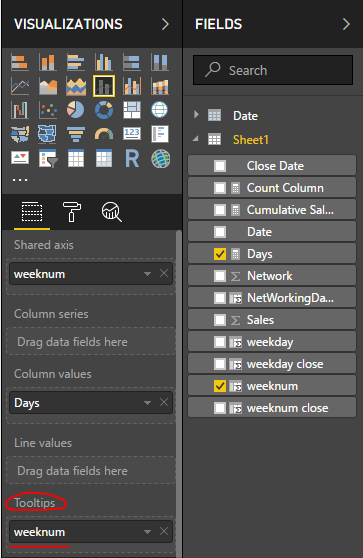Select the stacked bar chart visual
The width and height of the screenshot is (363, 558).
[20, 62]
